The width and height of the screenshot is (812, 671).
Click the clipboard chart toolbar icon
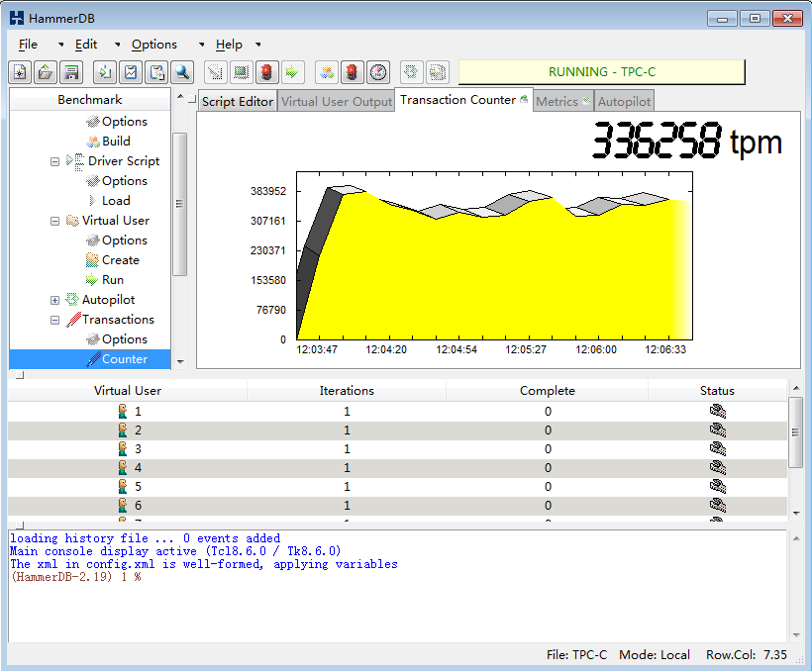pos(131,72)
